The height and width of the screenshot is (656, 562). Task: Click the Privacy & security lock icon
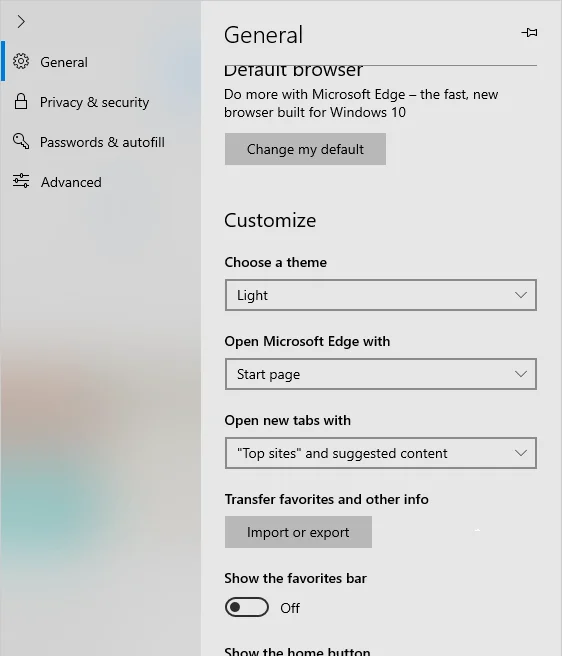point(21,102)
